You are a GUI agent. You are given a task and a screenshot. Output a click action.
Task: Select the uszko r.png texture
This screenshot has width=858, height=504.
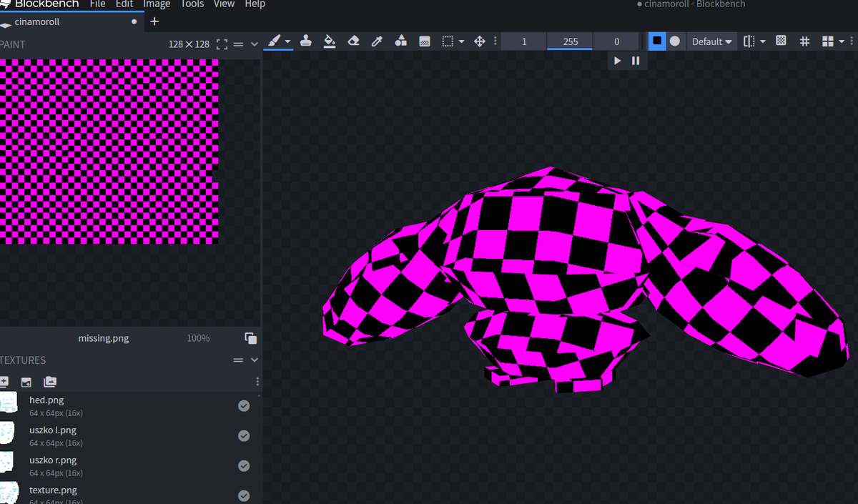[x=129, y=466]
